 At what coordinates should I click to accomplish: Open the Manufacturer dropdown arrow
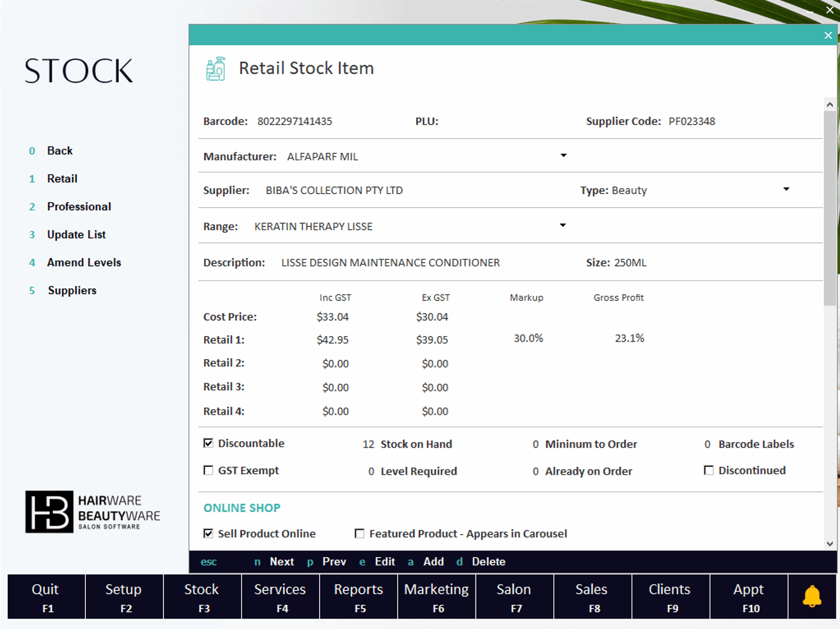click(564, 155)
